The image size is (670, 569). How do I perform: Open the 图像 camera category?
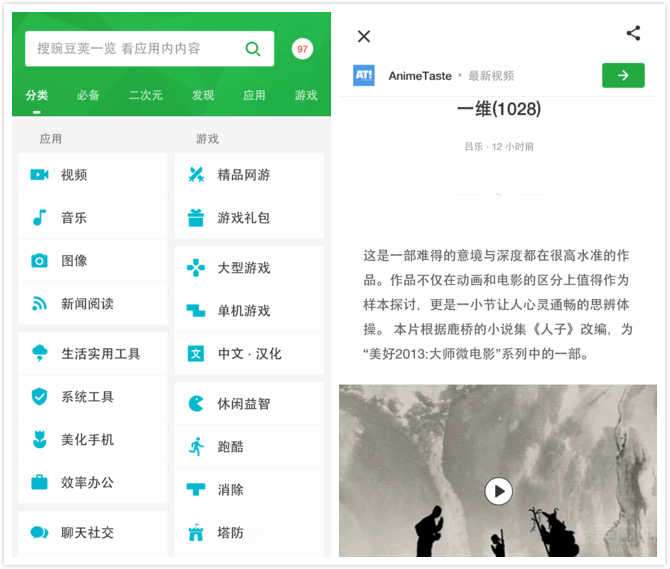pos(93,261)
